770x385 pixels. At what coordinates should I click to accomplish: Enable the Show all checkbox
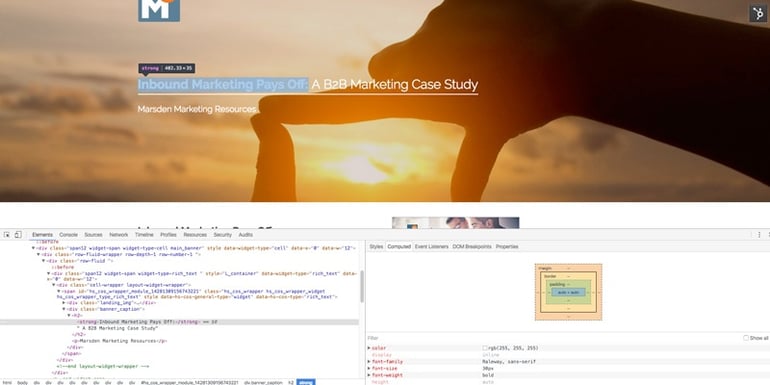pos(746,338)
